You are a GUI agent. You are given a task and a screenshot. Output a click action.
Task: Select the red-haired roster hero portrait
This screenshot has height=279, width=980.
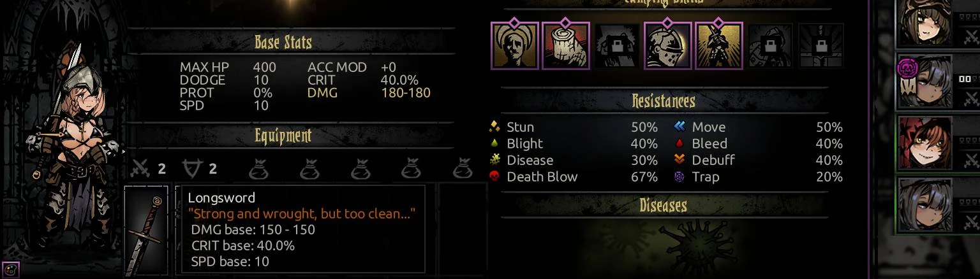925,143
